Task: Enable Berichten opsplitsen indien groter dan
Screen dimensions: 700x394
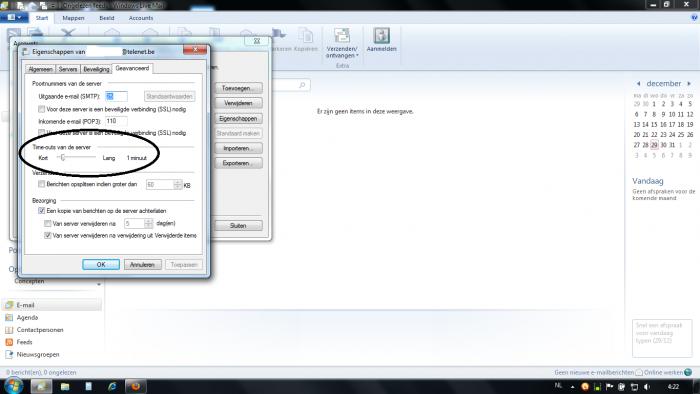Action: coord(42,184)
